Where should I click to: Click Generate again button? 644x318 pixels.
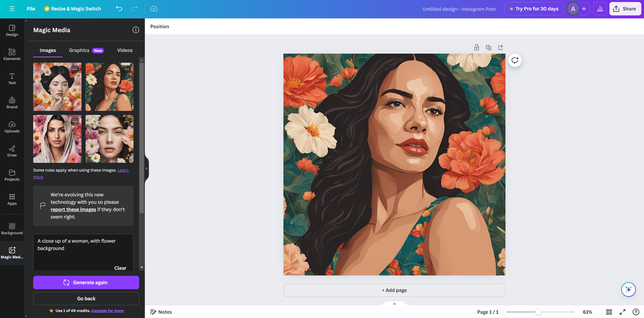point(86,282)
